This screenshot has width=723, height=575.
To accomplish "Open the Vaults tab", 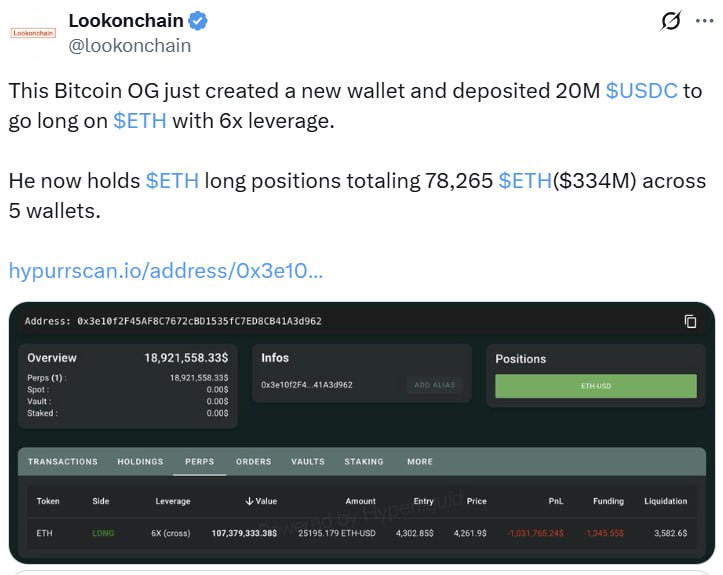I will tap(308, 462).
